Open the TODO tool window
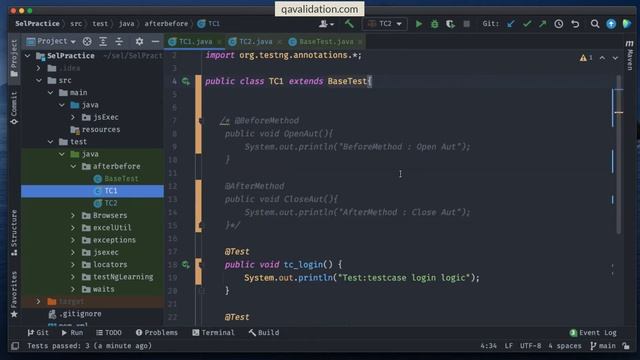Image resolution: width=640 pixels, height=360 pixels. point(109,333)
